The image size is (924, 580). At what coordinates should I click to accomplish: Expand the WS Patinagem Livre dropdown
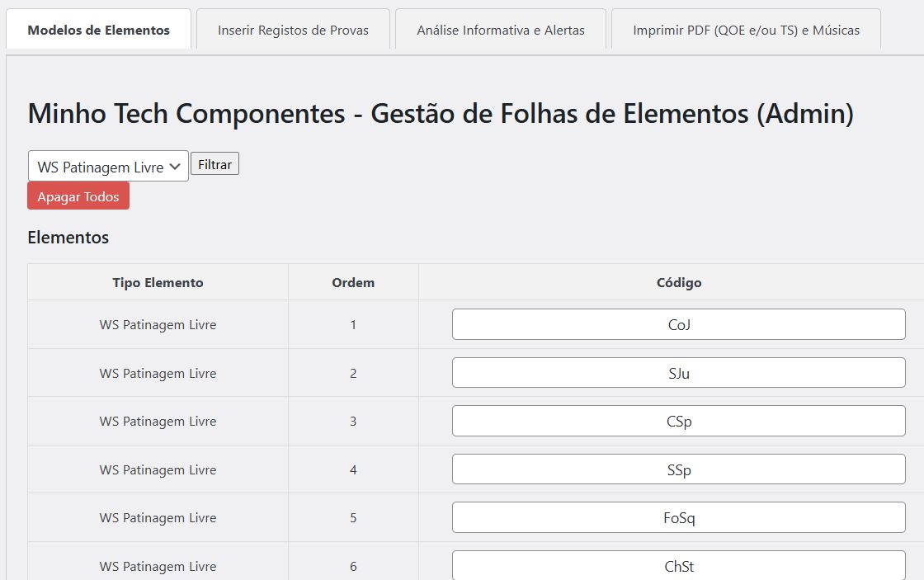108,167
